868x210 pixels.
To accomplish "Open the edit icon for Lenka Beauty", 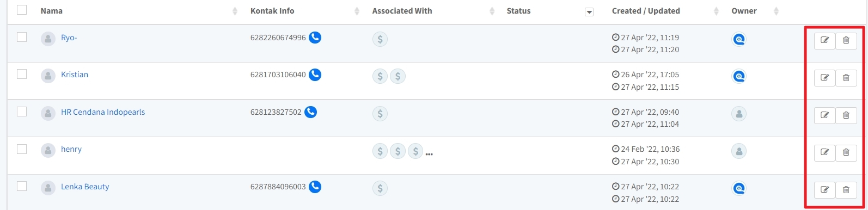I will tap(824, 189).
